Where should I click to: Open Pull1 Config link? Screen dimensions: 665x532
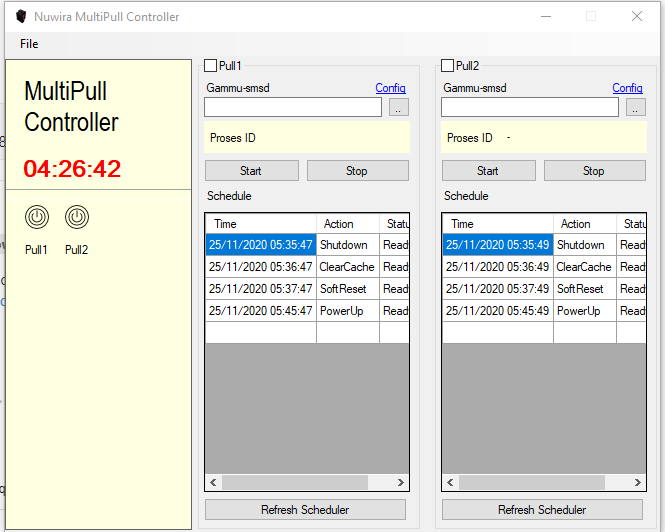click(x=390, y=88)
